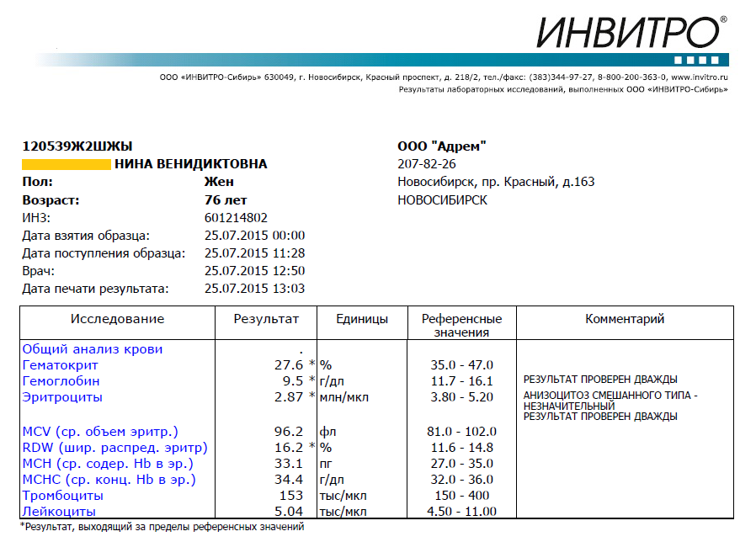Select the Референсные значения column header
The width and height of the screenshot is (756, 542).
461,325
